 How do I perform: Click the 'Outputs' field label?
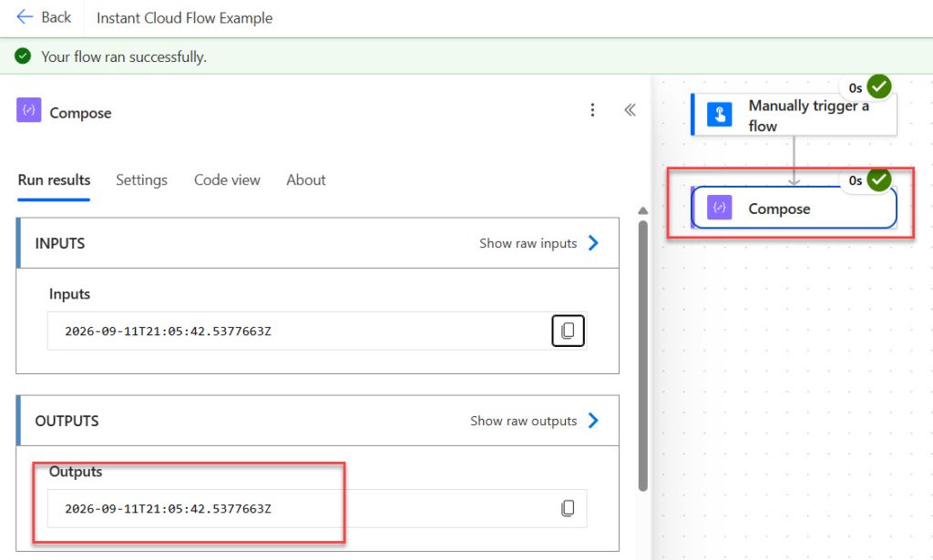point(76,472)
